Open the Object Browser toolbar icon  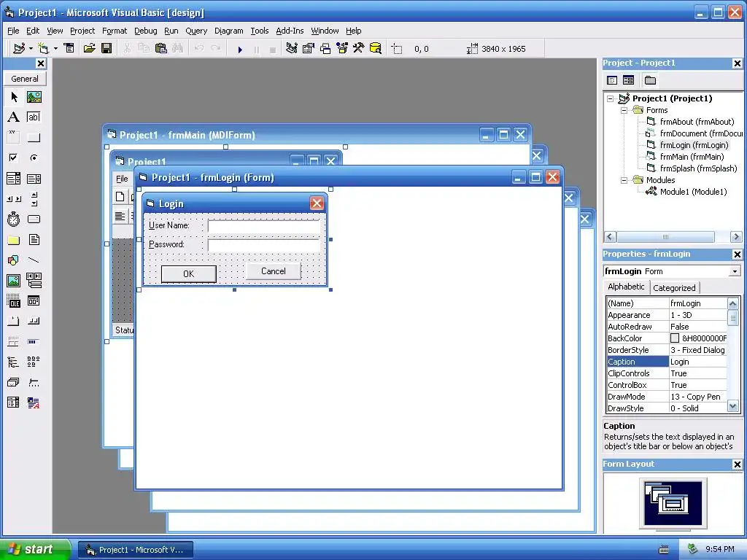[342, 48]
